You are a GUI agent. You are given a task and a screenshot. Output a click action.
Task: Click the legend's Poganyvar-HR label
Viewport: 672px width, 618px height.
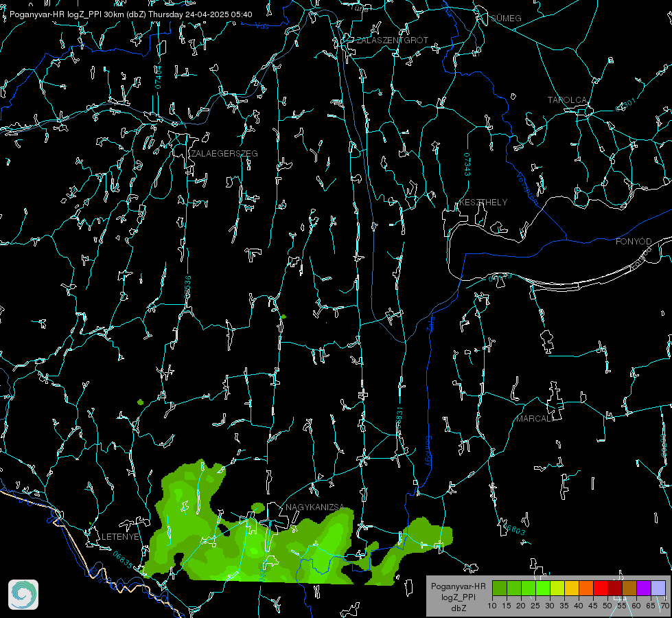coord(458,586)
